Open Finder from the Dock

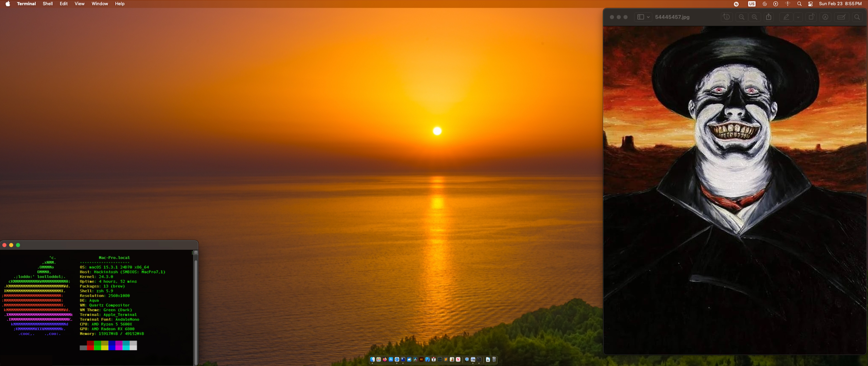point(372,359)
